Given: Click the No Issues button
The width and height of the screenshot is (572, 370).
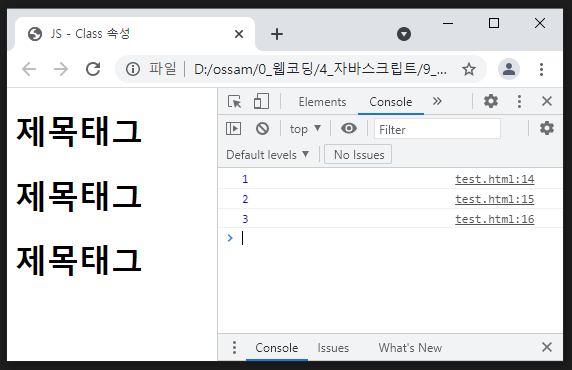Looking at the screenshot, I should point(358,155).
